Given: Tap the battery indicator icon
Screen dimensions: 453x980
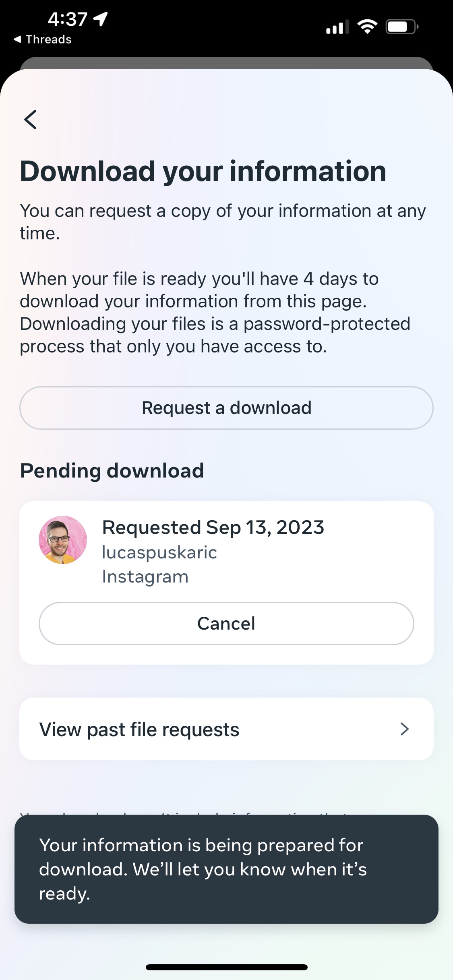Looking at the screenshot, I should pos(402,27).
